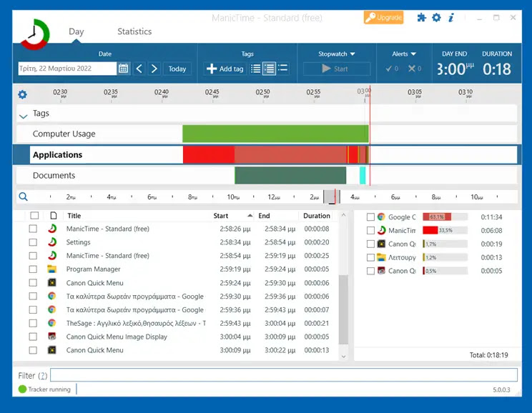Sort by the Duration column header
This screenshot has width=532, height=413.
317,216
